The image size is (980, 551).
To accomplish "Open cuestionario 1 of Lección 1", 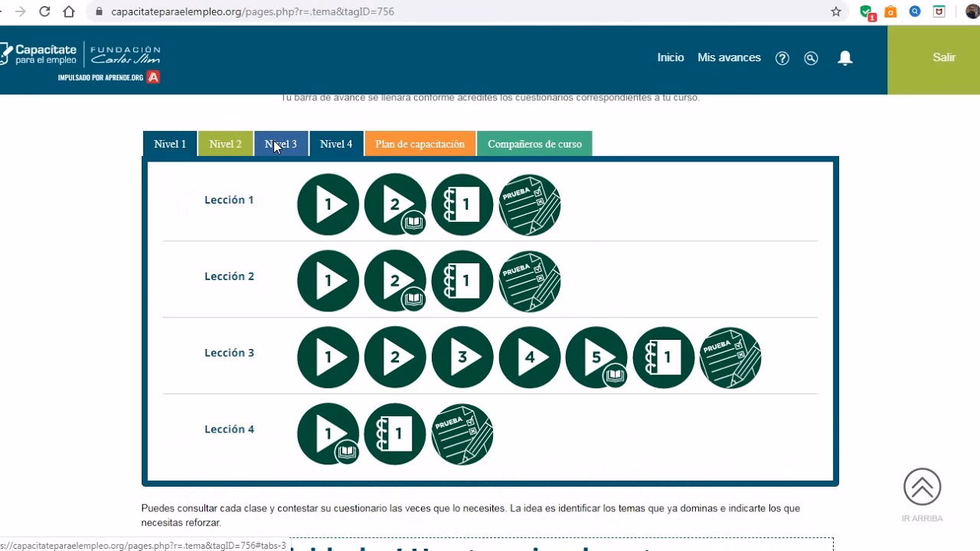I will click(x=462, y=204).
